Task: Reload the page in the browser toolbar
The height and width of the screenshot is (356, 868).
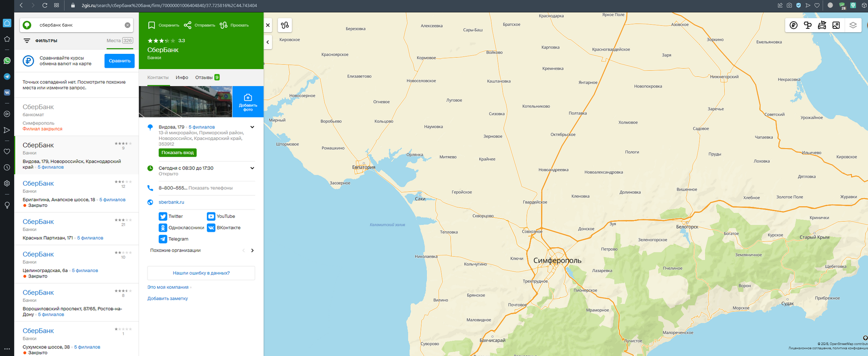Action: pos(45,6)
